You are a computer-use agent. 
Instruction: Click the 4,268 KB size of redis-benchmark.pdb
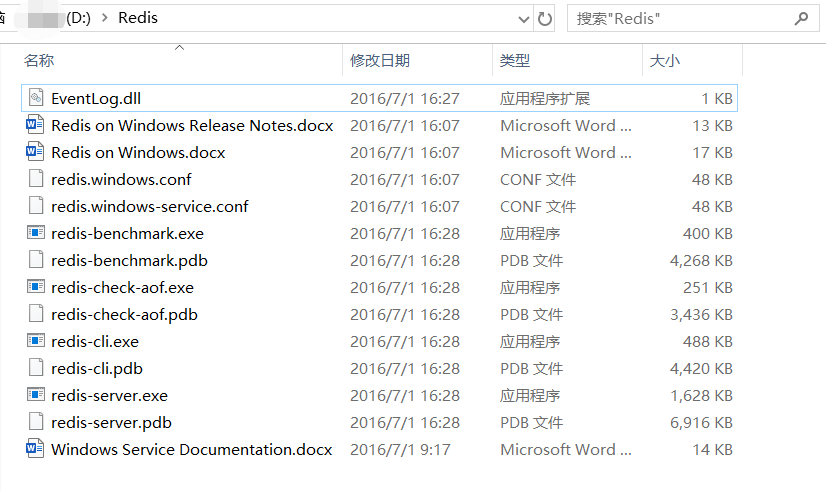(701, 260)
